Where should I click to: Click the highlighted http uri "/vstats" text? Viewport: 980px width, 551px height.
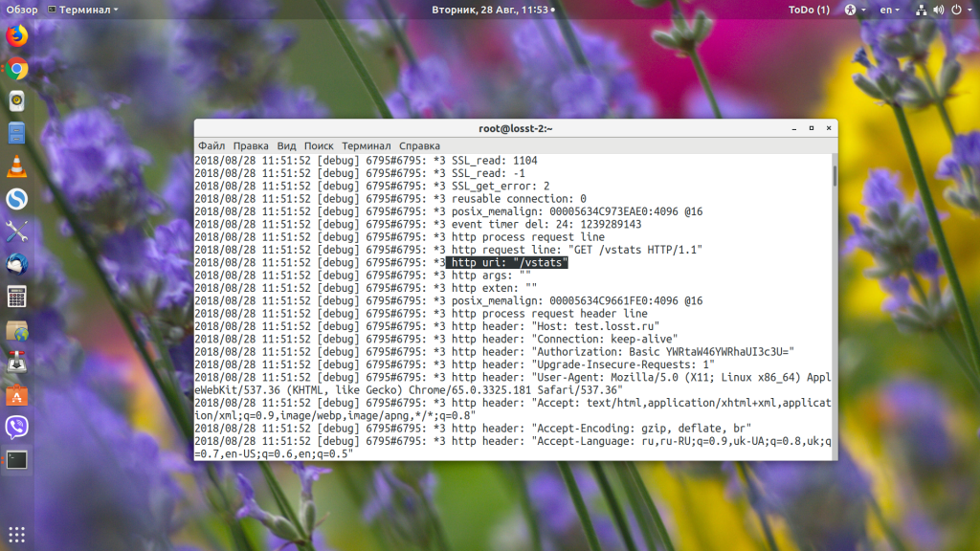[x=509, y=262]
